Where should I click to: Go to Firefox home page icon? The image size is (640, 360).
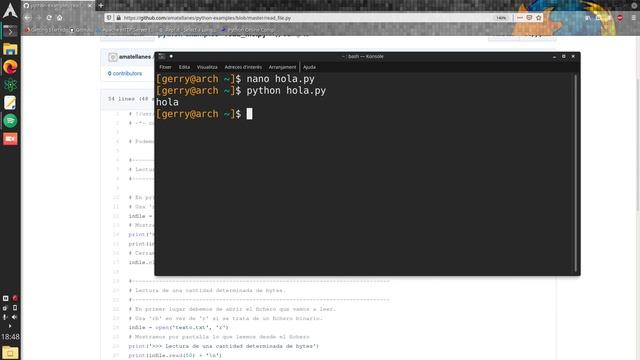(x=60, y=18)
